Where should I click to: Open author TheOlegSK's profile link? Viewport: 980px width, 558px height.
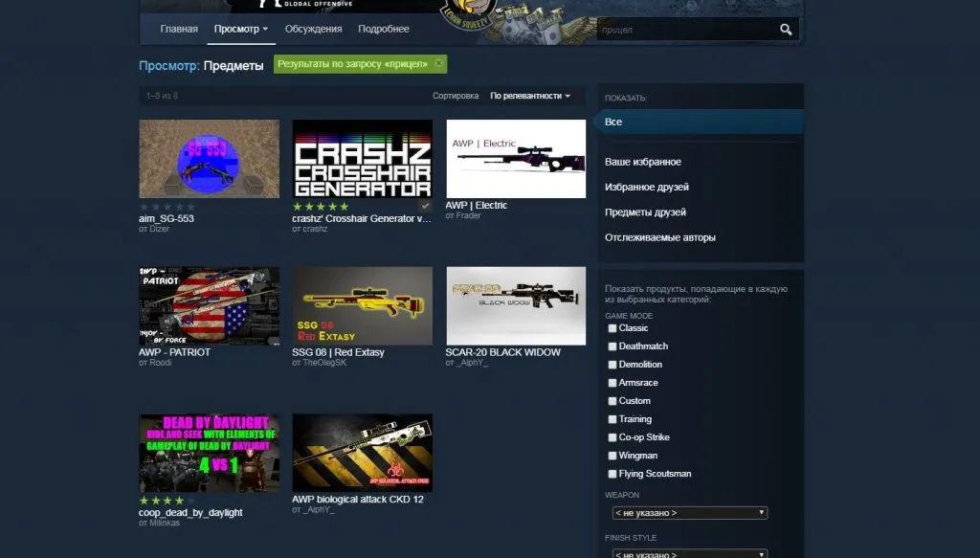click(x=323, y=363)
